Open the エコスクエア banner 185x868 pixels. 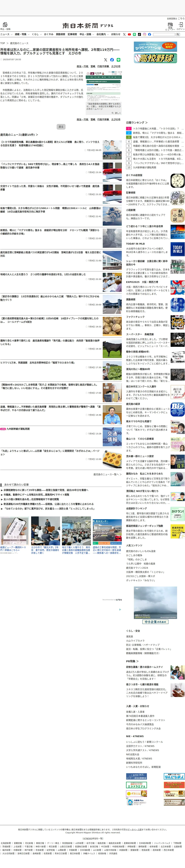[x=136, y=785]
